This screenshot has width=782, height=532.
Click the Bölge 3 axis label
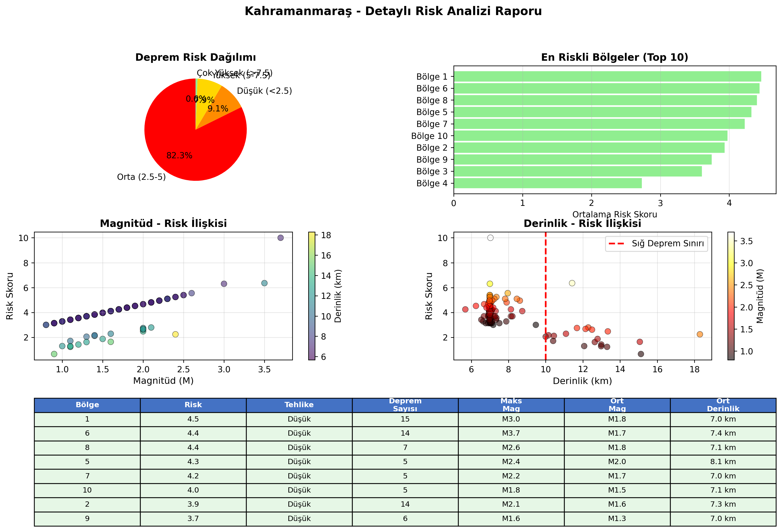[432, 171]
